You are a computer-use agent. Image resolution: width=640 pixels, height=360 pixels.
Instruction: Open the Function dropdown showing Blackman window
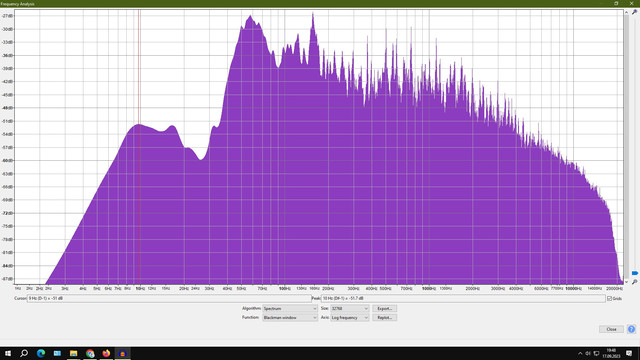coord(290,318)
